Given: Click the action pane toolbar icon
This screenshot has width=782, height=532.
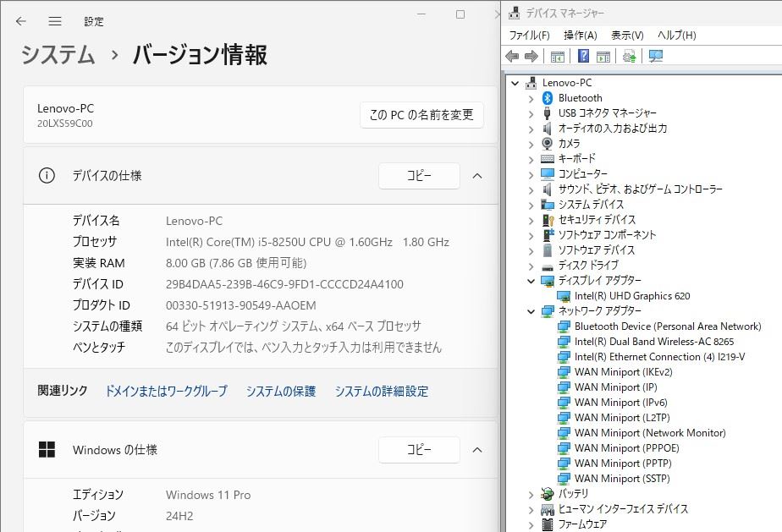Looking at the screenshot, I should [x=603, y=57].
